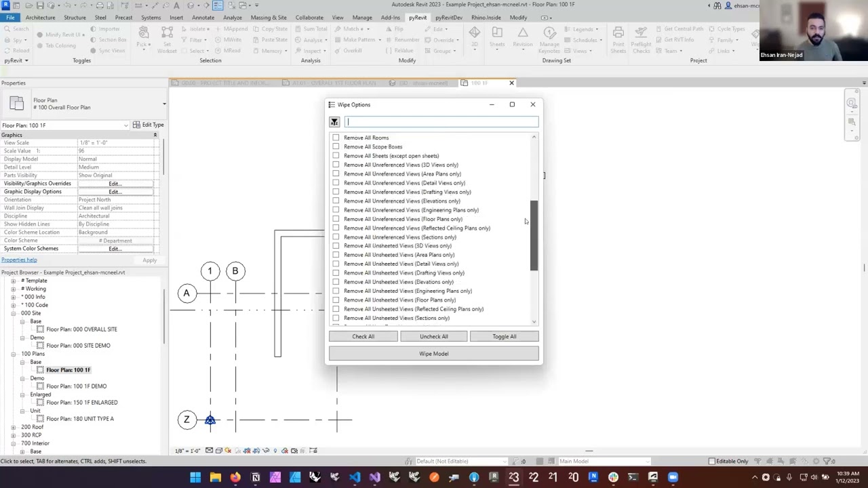Click the Toggle All button
The width and height of the screenshot is (868, 488).
coord(504,336)
